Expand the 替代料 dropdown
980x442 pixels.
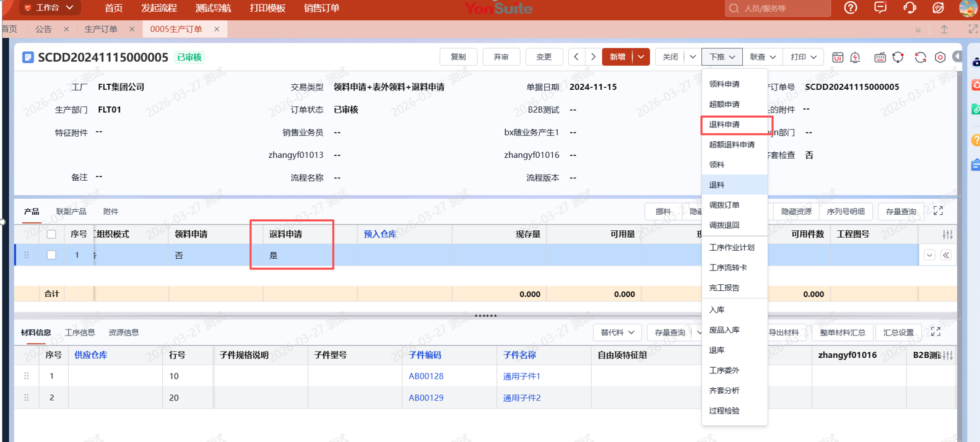point(617,332)
